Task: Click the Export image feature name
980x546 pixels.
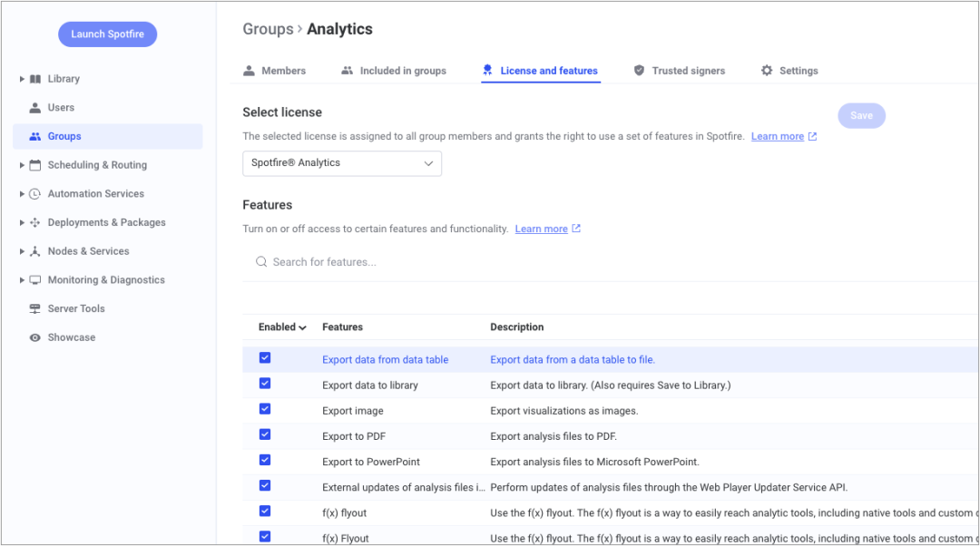Action: 353,411
